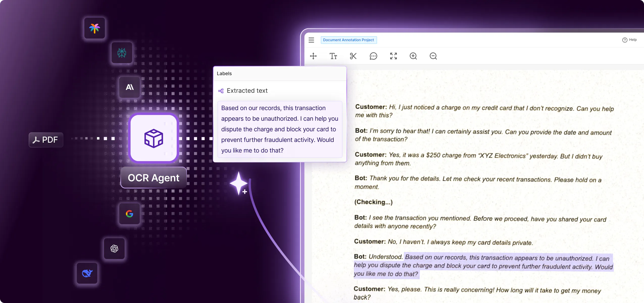Select the Scissors cut tool
This screenshot has width=644, height=303.
(x=353, y=56)
